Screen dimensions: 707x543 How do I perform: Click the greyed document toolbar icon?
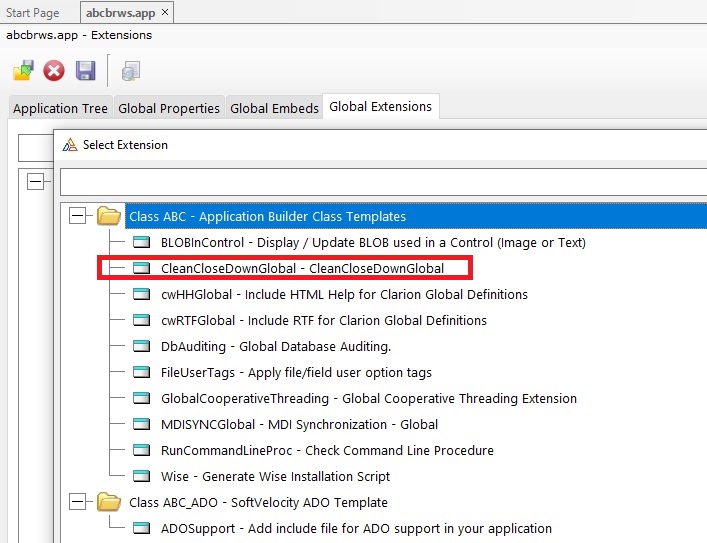pyautogui.click(x=131, y=71)
